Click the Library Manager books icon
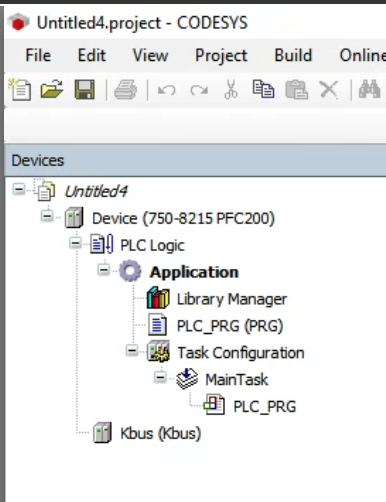Viewport: 386px width, 502px height. click(158, 298)
